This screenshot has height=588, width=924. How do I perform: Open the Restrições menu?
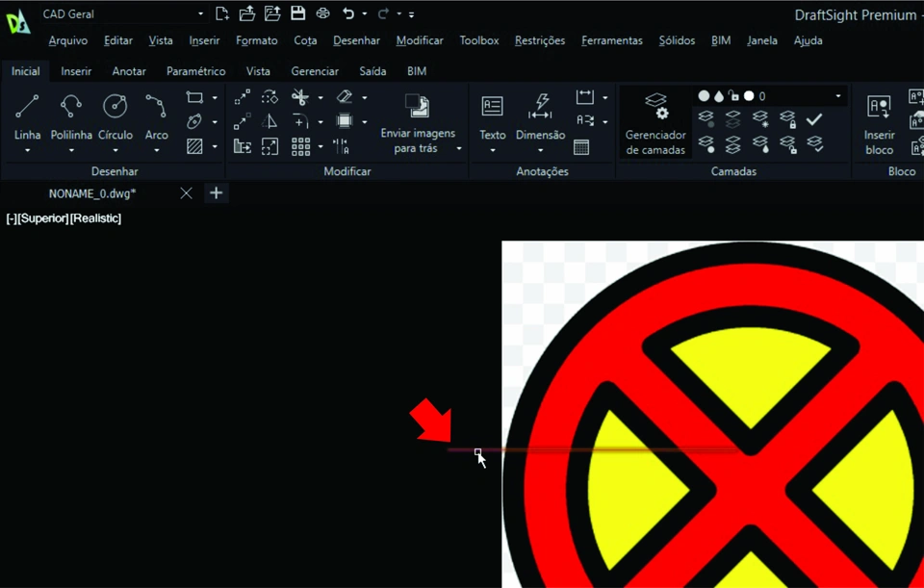tap(540, 40)
